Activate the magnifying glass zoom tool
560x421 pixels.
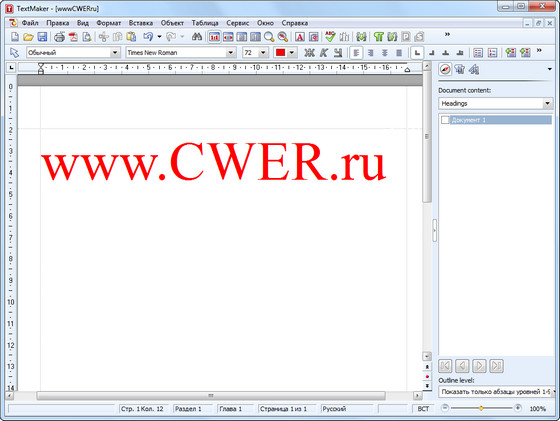[269, 37]
